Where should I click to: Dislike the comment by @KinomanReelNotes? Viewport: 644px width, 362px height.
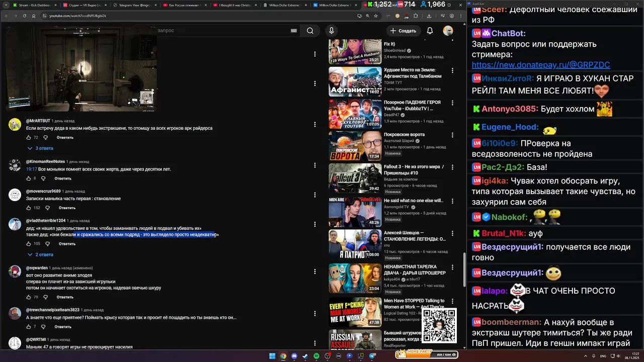pyautogui.click(x=43, y=178)
